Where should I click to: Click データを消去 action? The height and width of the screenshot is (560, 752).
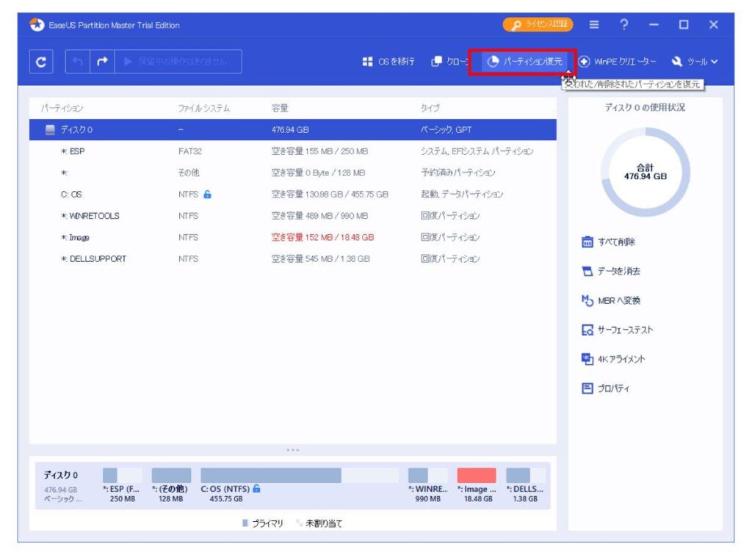click(611, 272)
